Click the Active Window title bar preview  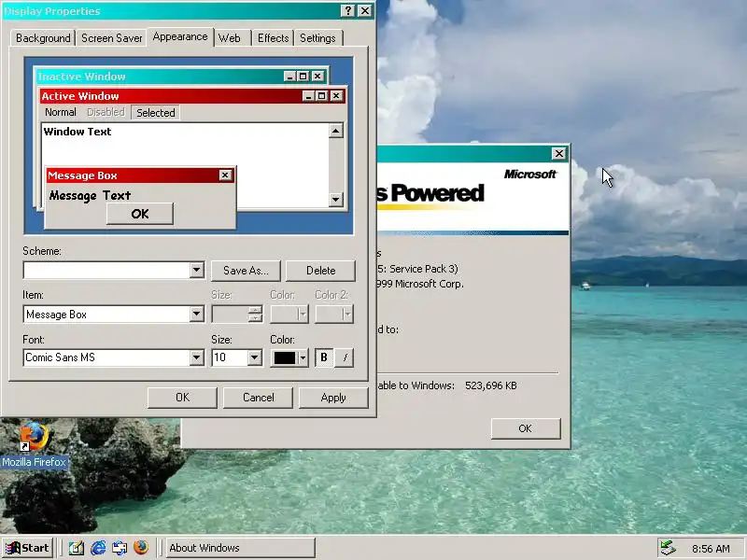(192, 96)
